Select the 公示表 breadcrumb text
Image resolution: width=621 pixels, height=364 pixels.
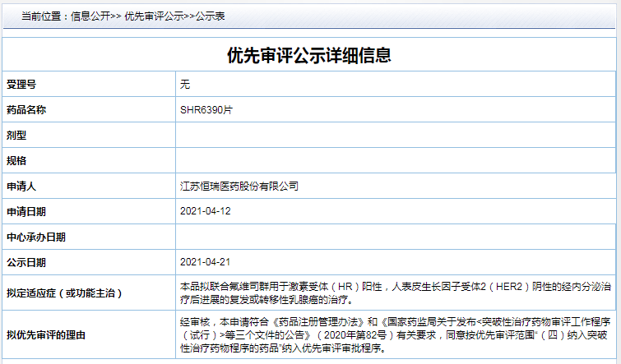211,16
